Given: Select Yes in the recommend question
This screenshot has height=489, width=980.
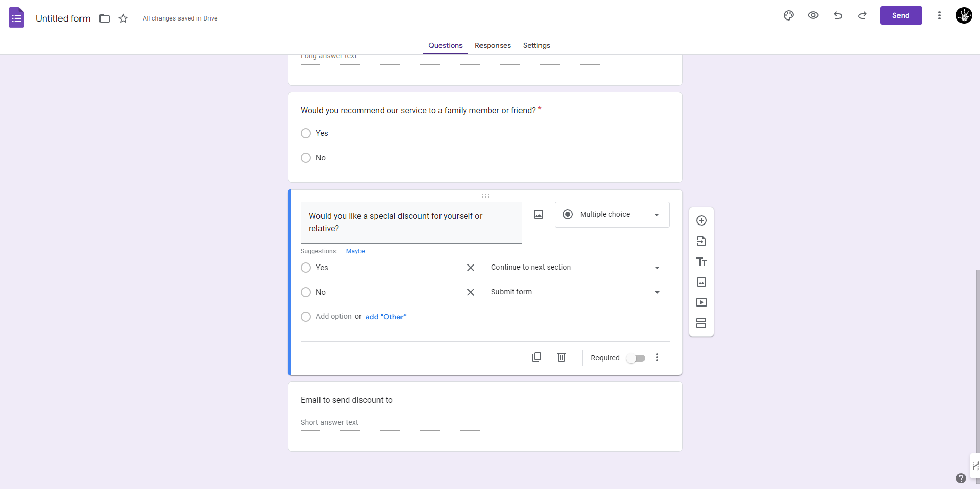Looking at the screenshot, I should coord(306,133).
